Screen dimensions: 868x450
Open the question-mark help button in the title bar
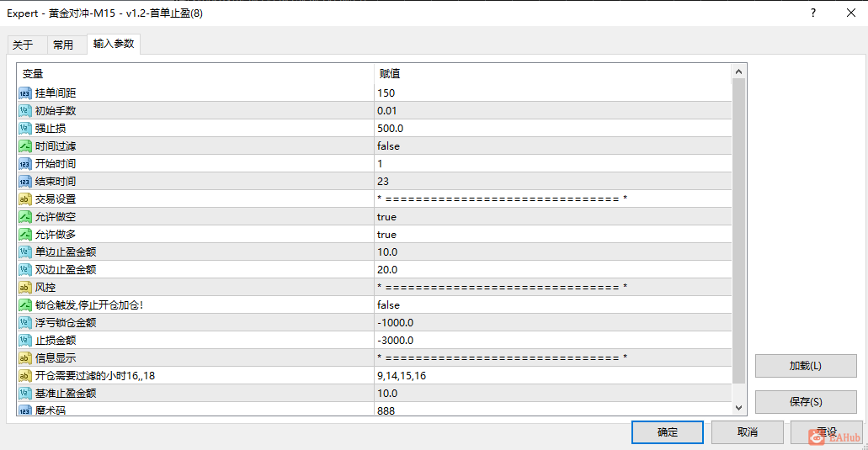812,13
